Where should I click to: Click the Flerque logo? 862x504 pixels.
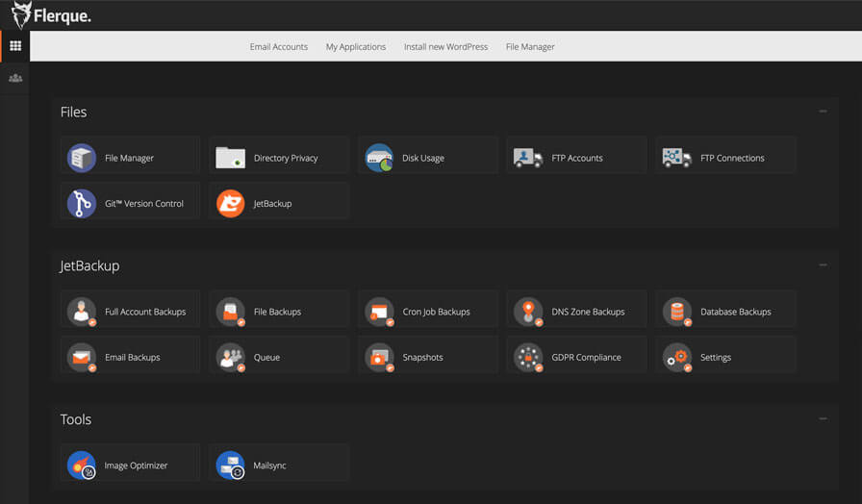click(x=52, y=15)
